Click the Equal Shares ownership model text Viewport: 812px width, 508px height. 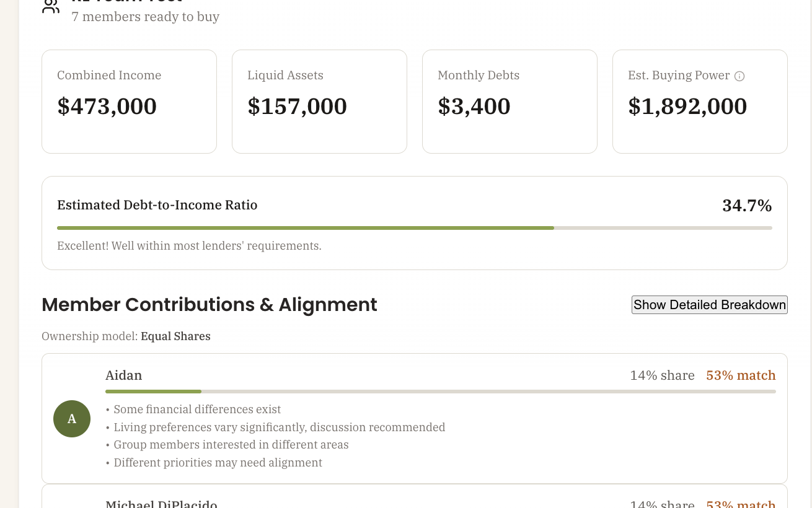[175, 336]
